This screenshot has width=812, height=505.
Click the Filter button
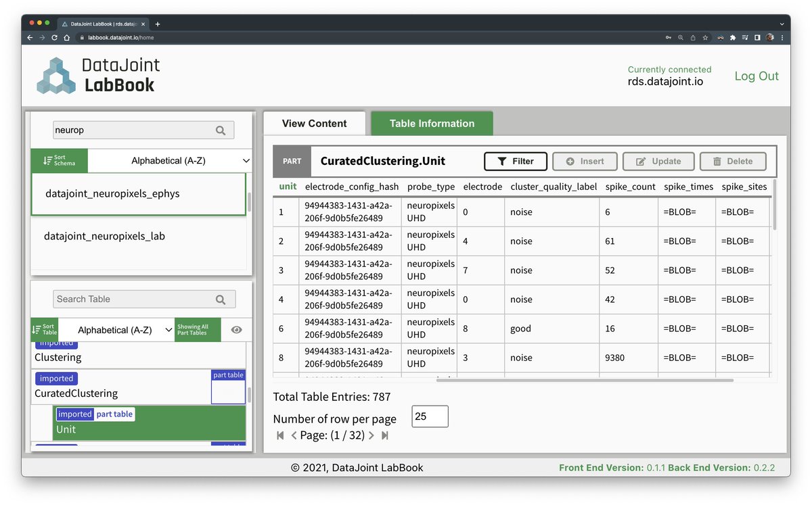coord(516,162)
